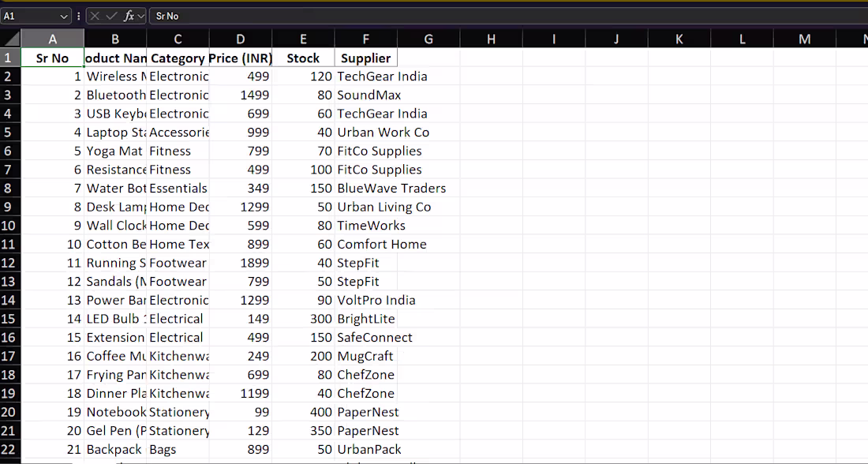Click the Sr No header cell
This screenshot has width=868, height=464.
coord(53,58)
